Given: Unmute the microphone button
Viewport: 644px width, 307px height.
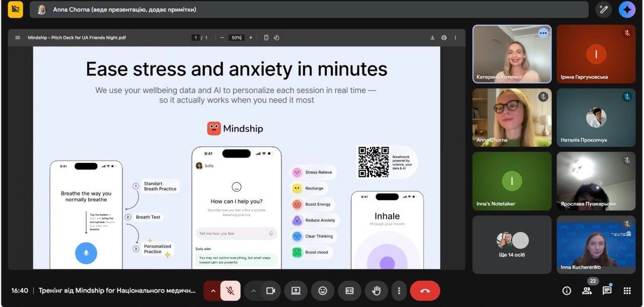Looking at the screenshot, I should click(x=230, y=290).
